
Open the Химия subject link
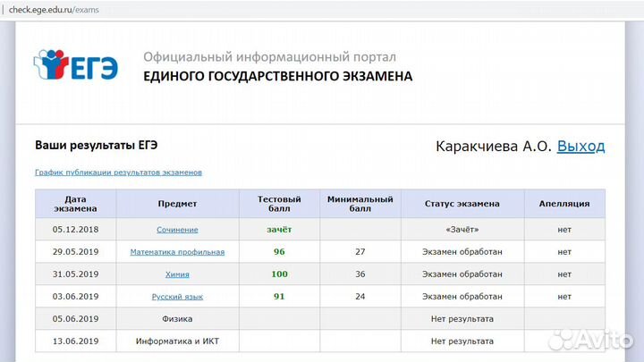(x=177, y=274)
